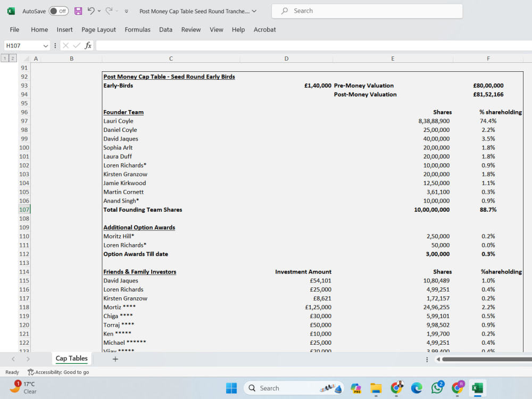Click the New Sheet plus button
The height and width of the screenshot is (399, 532).
[115, 359]
